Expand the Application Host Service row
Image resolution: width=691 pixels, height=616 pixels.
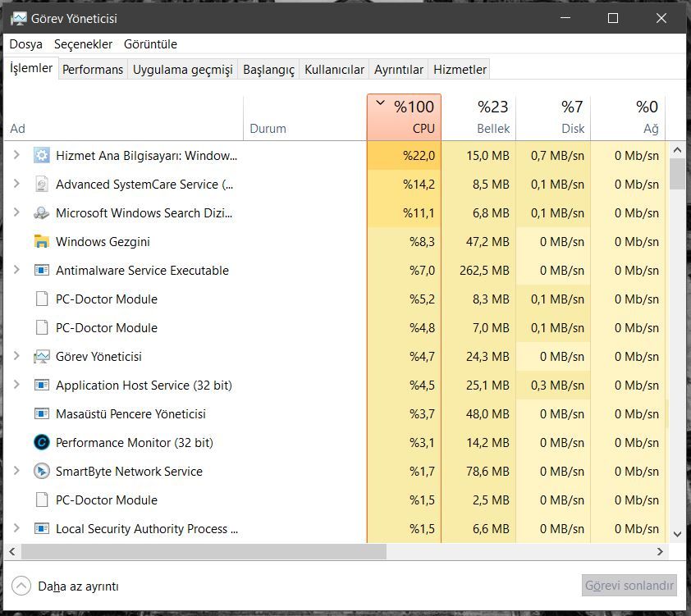tap(16, 385)
